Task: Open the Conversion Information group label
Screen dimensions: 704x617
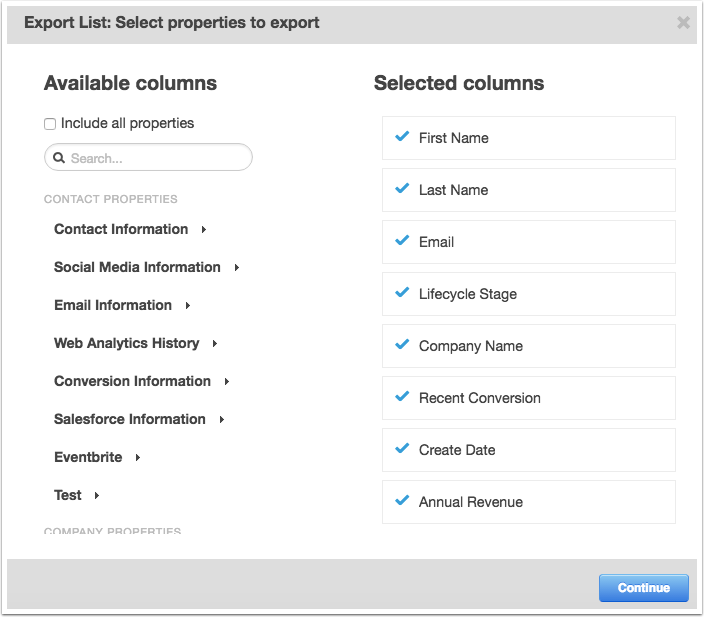Action: coord(132,381)
